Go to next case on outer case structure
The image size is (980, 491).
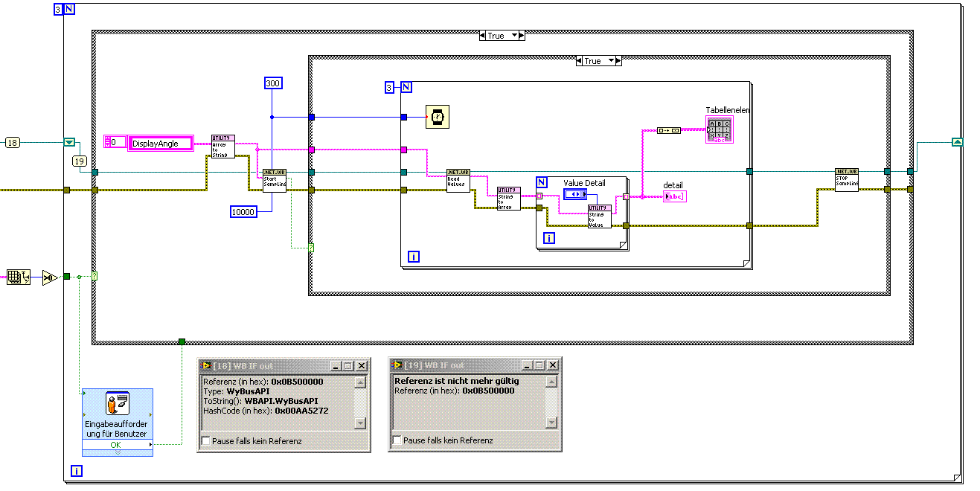click(x=522, y=36)
